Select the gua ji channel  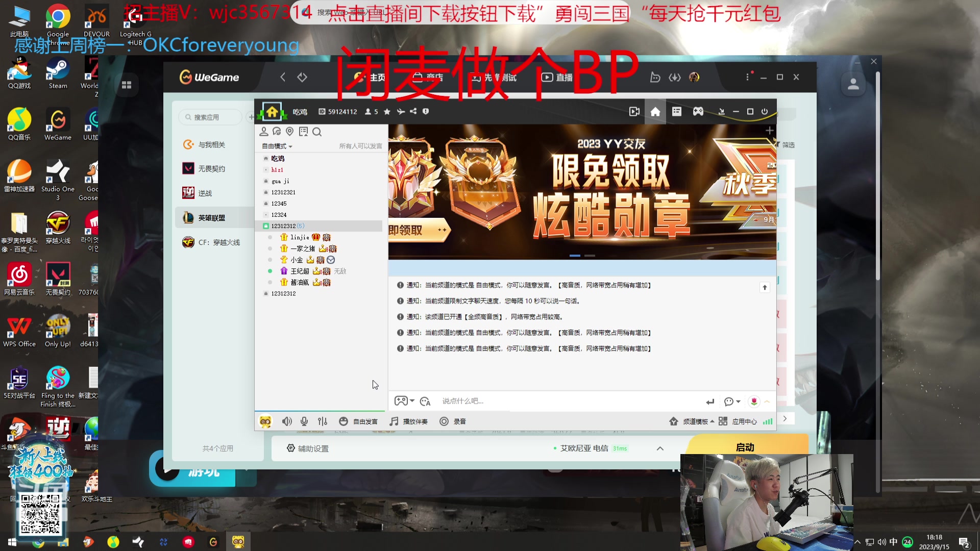tap(280, 181)
